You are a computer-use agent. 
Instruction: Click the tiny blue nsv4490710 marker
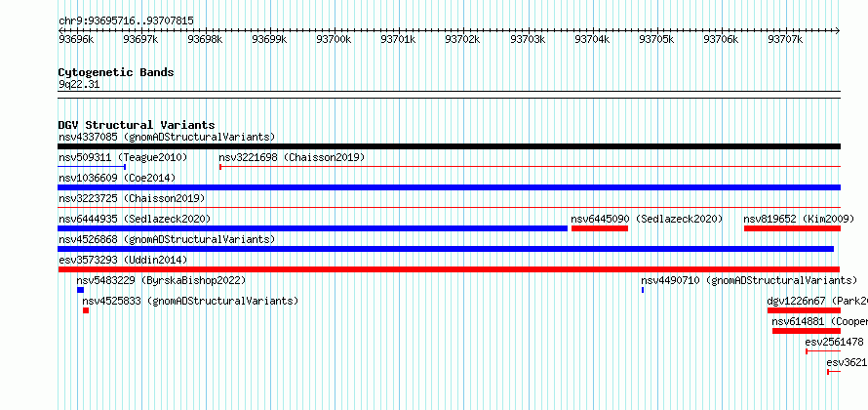click(x=643, y=290)
